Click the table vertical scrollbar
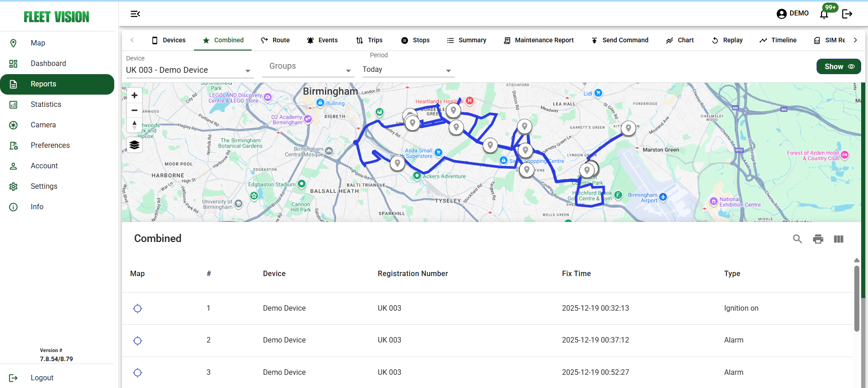 tap(857, 298)
